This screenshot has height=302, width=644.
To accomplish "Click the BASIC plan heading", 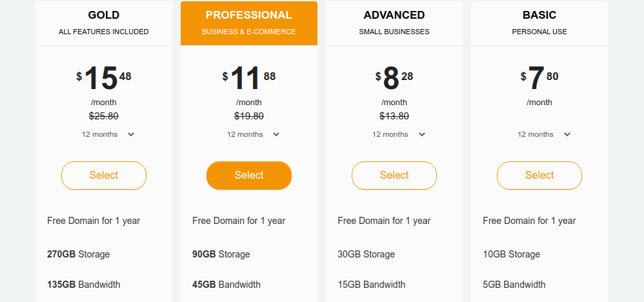I will click(x=539, y=15).
